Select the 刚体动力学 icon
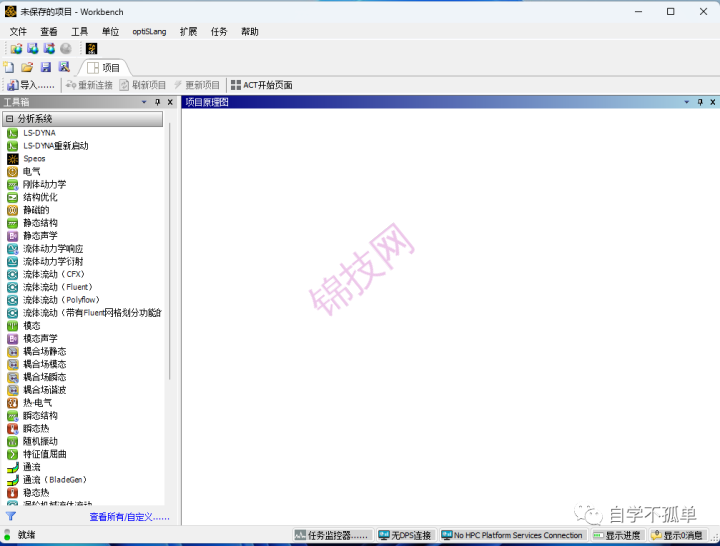The image size is (720, 546). pos(12,185)
